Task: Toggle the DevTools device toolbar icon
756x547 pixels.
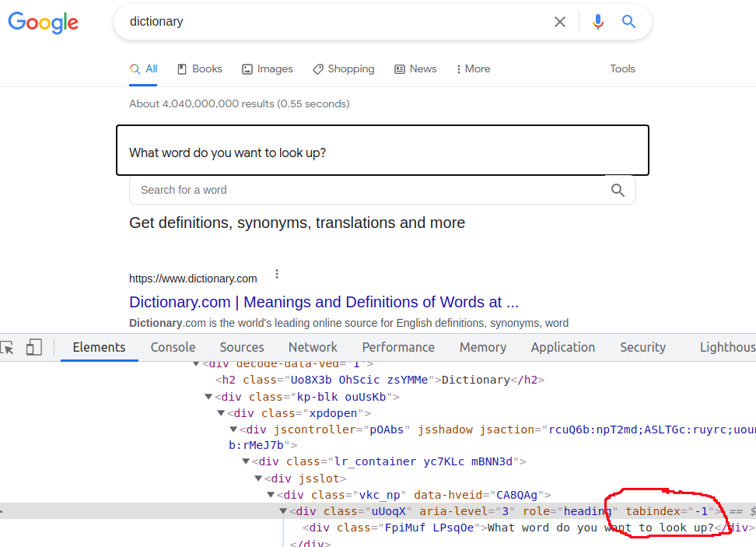Action: point(33,347)
